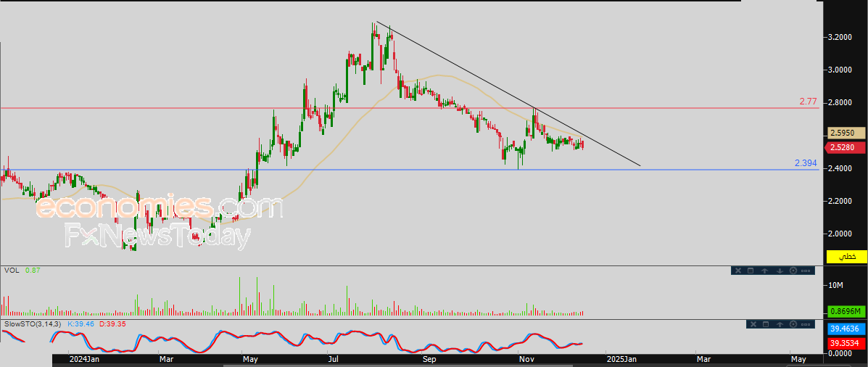Click the Nov date on time axis
The width and height of the screenshot is (868, 367).
(526, 359)
